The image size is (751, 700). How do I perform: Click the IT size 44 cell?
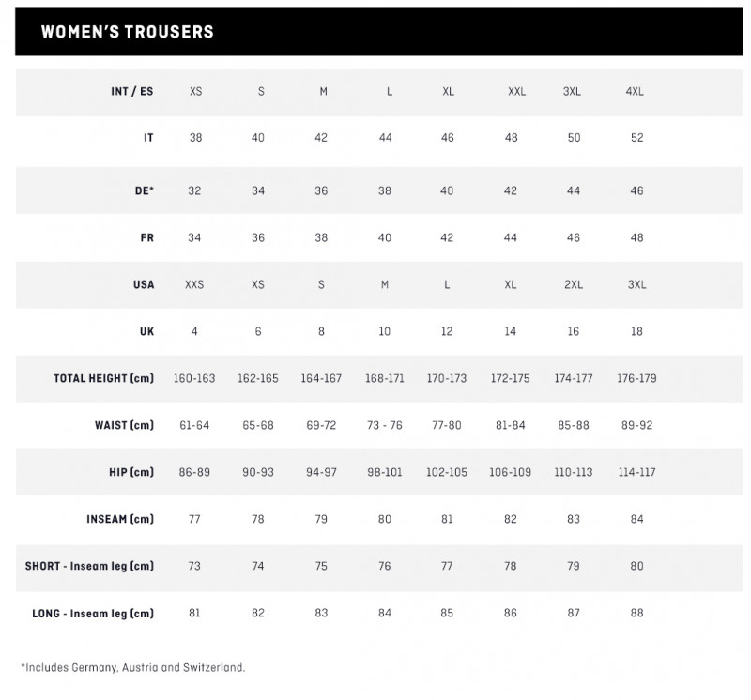pos(385,138)
